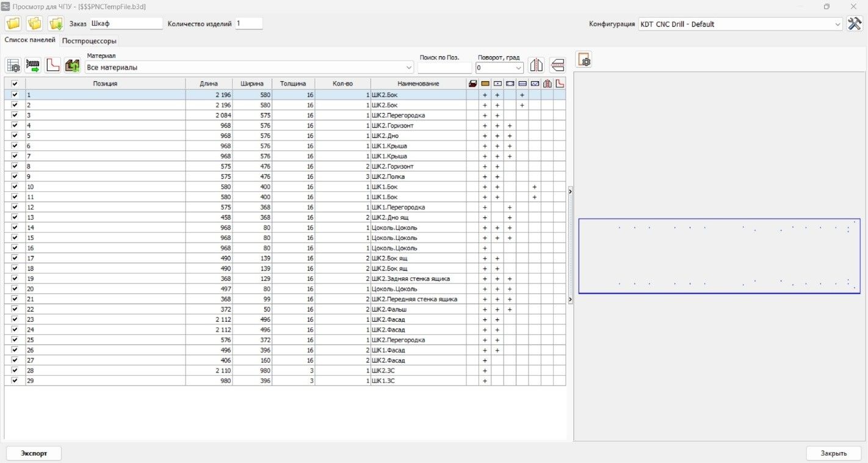
Task: Click the folder icon with green arrow
Action: tap(56, 24)
